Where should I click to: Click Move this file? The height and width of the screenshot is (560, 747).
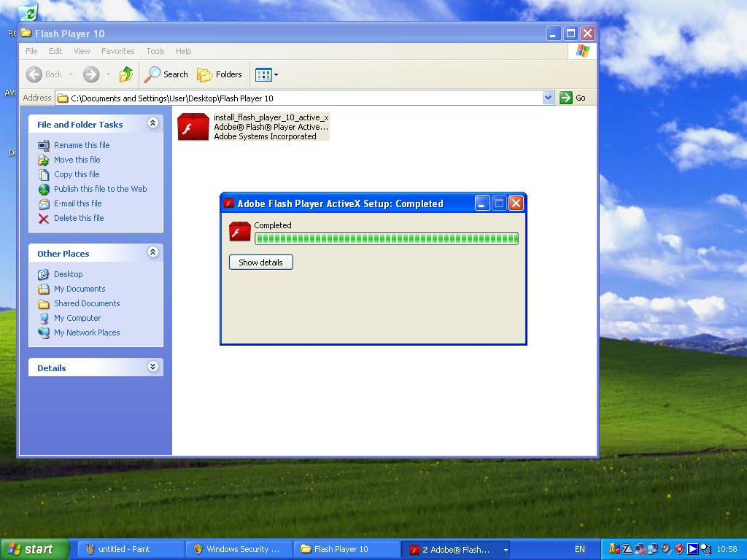[77, 160]
